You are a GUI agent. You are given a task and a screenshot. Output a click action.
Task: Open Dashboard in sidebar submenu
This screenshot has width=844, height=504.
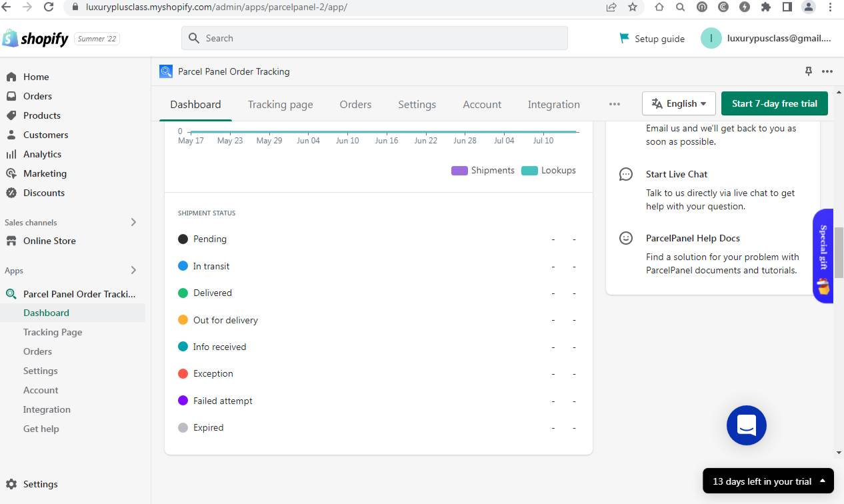(x=46, y=313)
